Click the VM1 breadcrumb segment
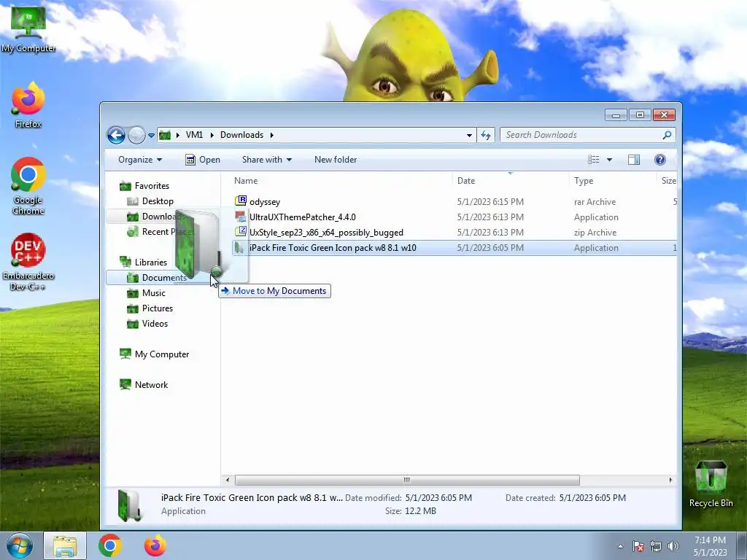The height and width of the screenshot is (560, 747). click(x=194, y=135)
